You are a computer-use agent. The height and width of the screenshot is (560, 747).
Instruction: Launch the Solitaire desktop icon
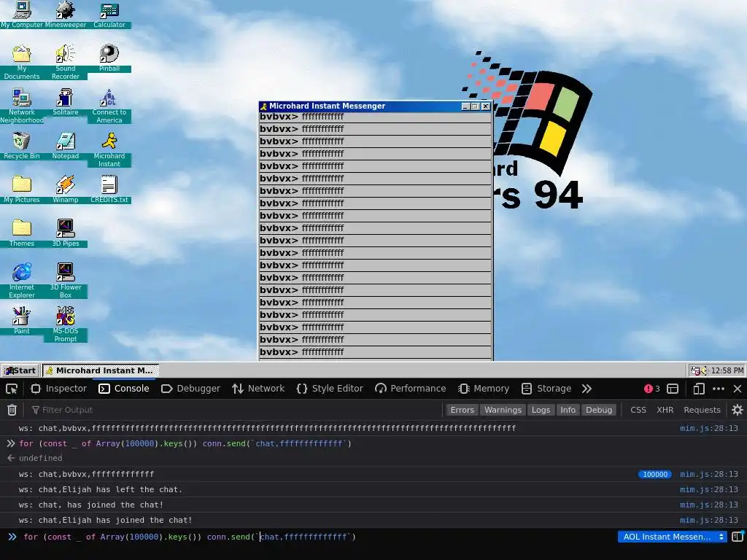[x=65, y=102]
